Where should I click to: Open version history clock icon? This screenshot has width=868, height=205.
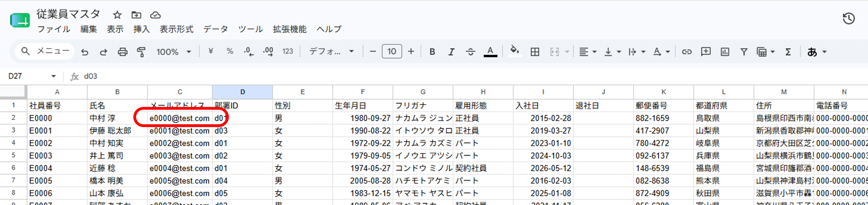848,19
